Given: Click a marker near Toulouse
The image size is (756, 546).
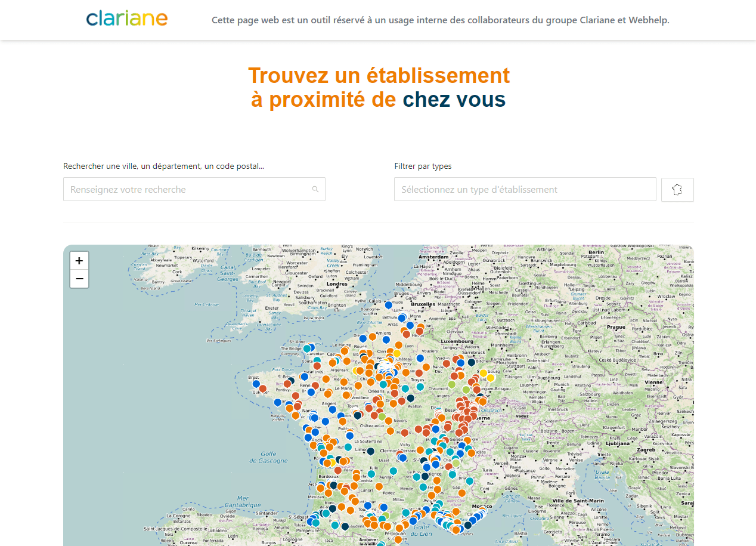Looking at the screenshot, I should tap(368, 505).
